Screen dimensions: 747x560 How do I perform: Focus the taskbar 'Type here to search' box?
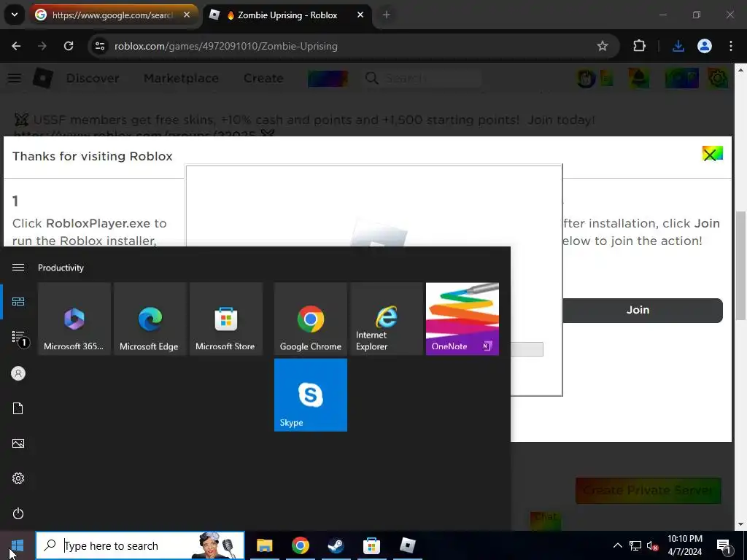(140, 545)
